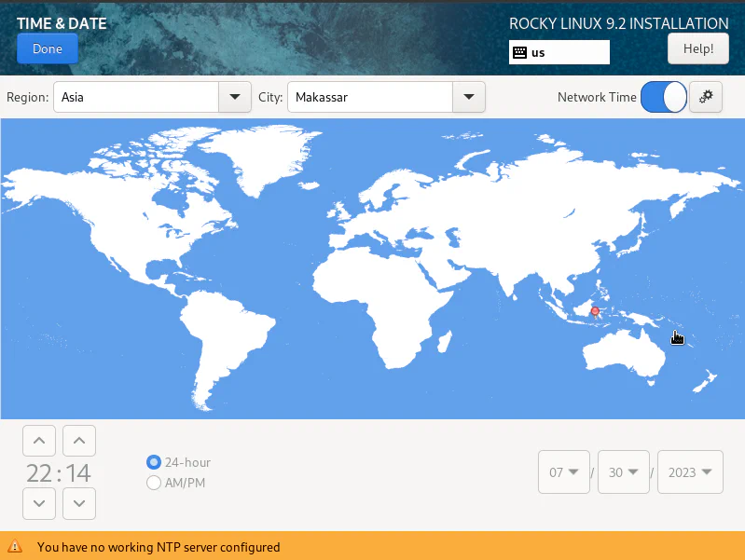The width and height of the screenshot is (745, 560).
Task: Click Australia on the world map
Action: pos(625,354)
